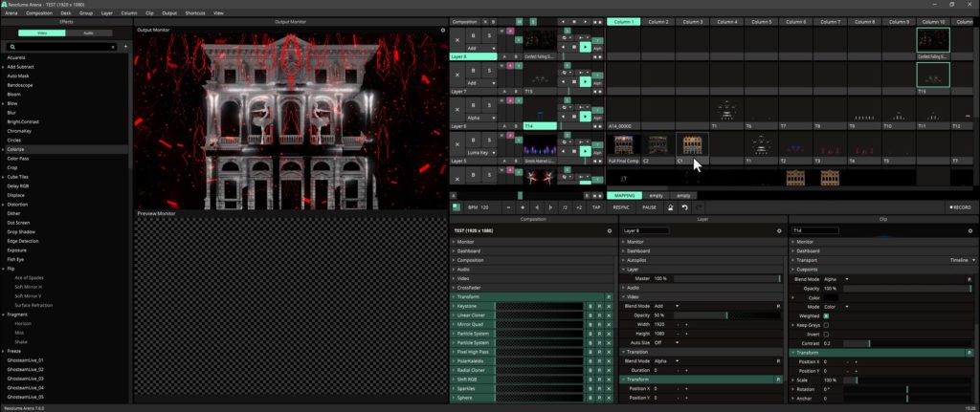Open Clip panel settings gear
This screenshot has height=412, width=980.
[970, 231]
